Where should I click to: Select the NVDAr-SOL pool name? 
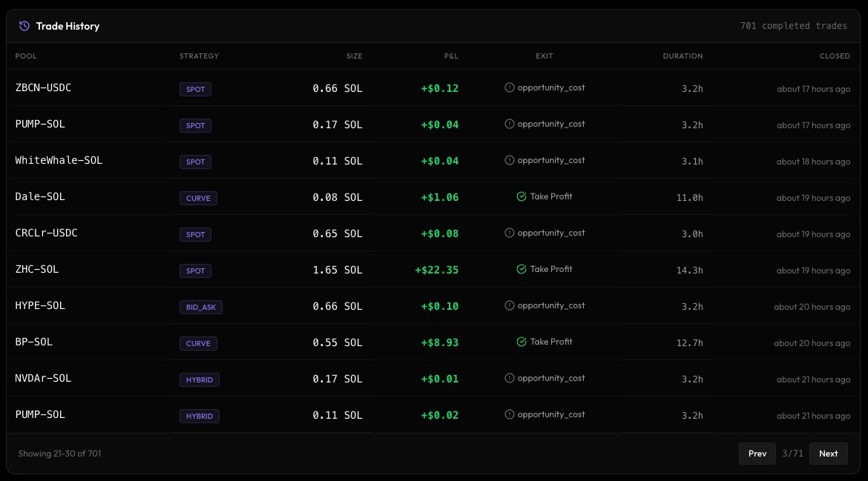(x=43, y=378)
